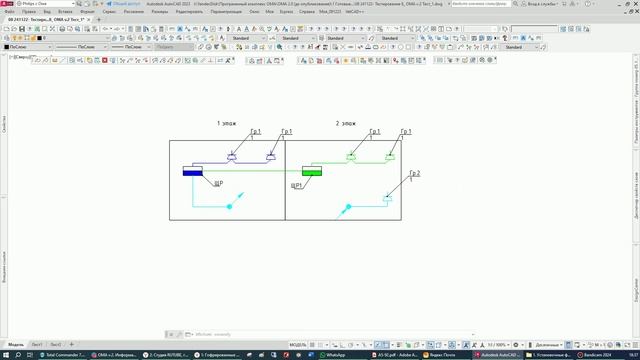Click the black lock icon in second toolbar row
This screenshot has height=360, width=640.
tap(505, 38)
